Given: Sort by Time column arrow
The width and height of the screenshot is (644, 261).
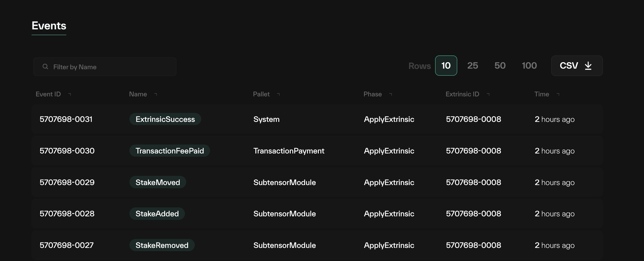Looking at the screenshot, I should click(558, 94).
